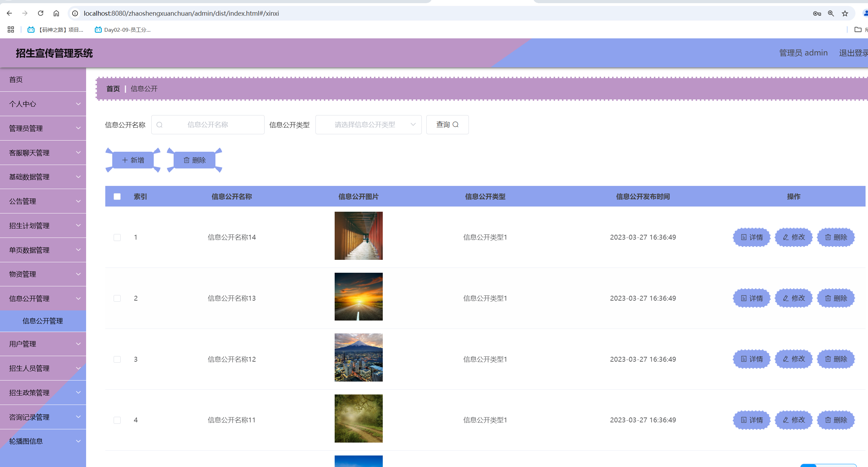This screenshot has height=467, width=868.
Task: Collapse 信息公开管理 parent menu
Action: [43, 299]
